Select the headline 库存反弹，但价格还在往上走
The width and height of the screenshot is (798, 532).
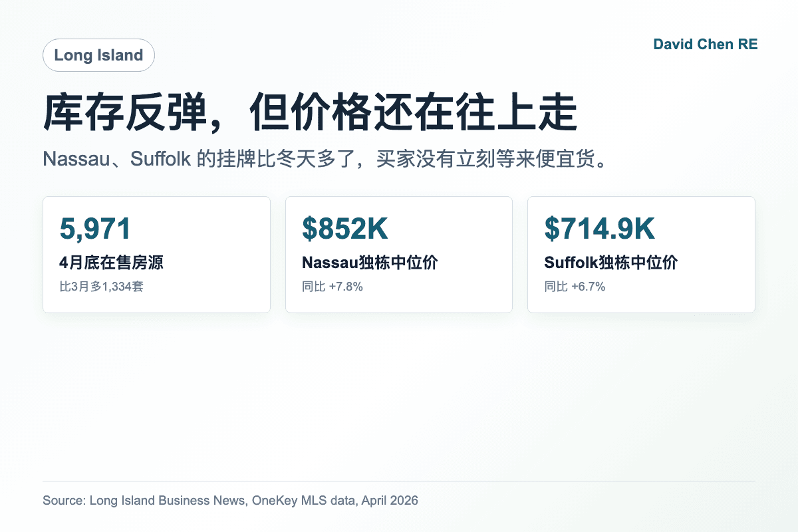pyautogui.click(x=311, y=113)
